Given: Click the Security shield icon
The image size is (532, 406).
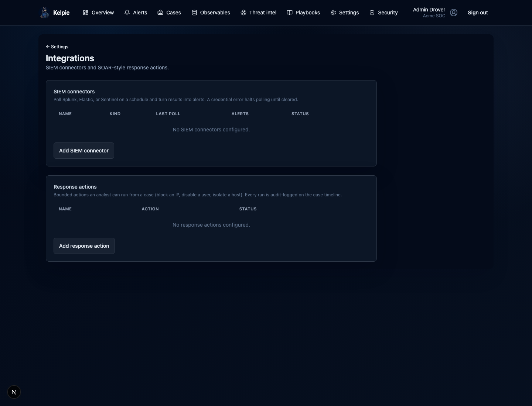Looking at the screenshot, I should pos(372,13).
